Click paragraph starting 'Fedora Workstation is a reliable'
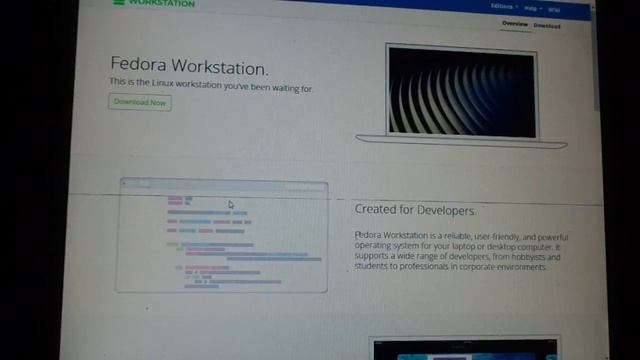Screen dimensions: 640x360 click(x=461, y=251)
